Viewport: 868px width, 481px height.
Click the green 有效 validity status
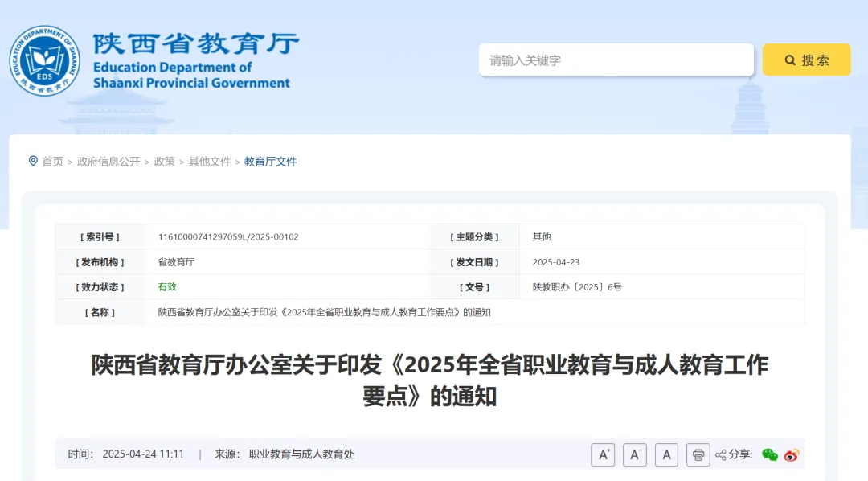167,286
